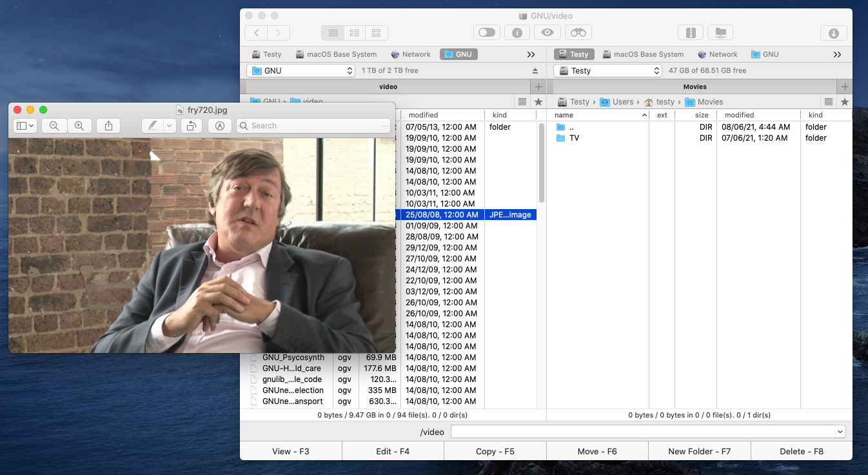Add a new tab in right pane
This screenshot has height=475, width=868.
pyautogui.click(x=845, y=86)
